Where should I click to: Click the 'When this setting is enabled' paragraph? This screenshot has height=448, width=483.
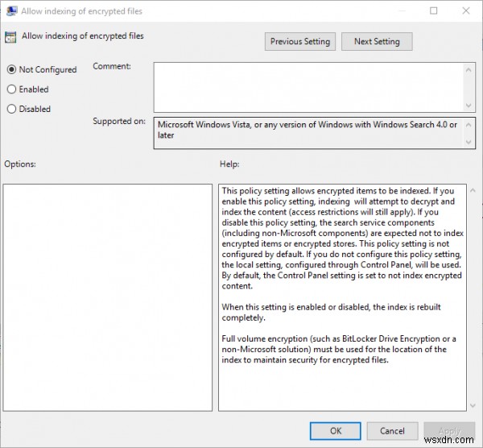tap(331, 313)
